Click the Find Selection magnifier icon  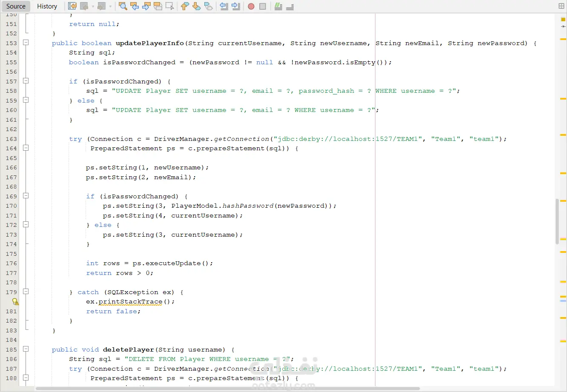coord(123,6)
